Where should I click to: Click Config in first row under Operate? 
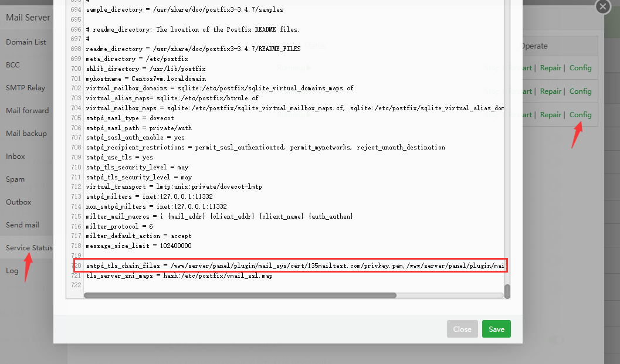tap(581, 68)
